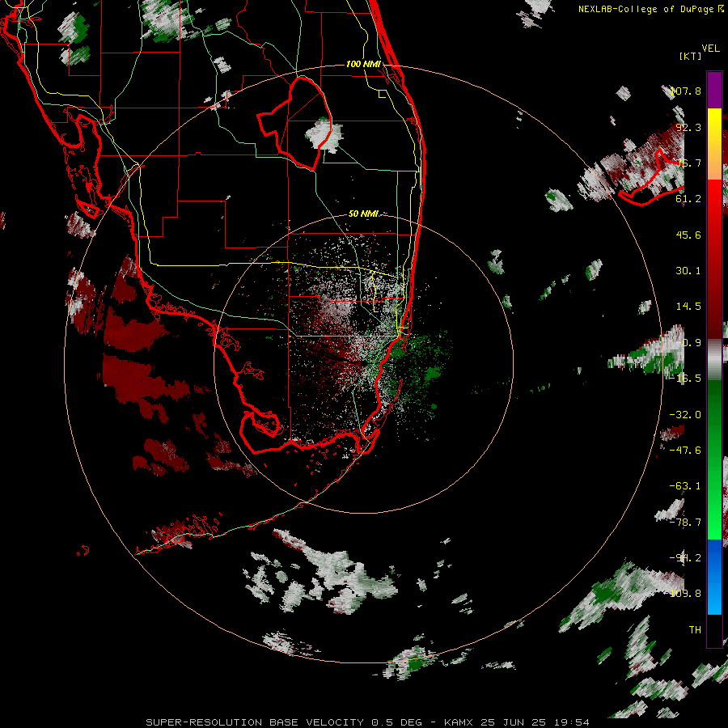728x728 pixels.
Task: Select the -109.8 knot scale value
Action: 683,594
